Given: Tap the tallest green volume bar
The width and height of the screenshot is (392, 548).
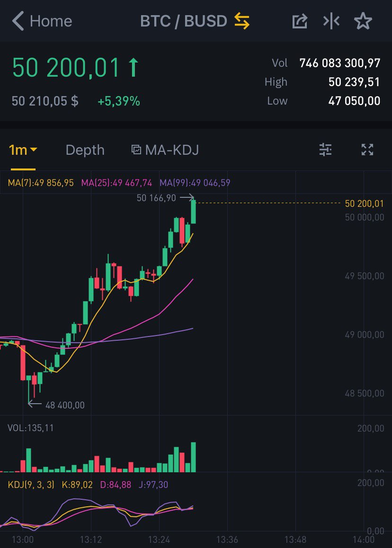Looking at the screenshot, I should (x=193, y=457).
